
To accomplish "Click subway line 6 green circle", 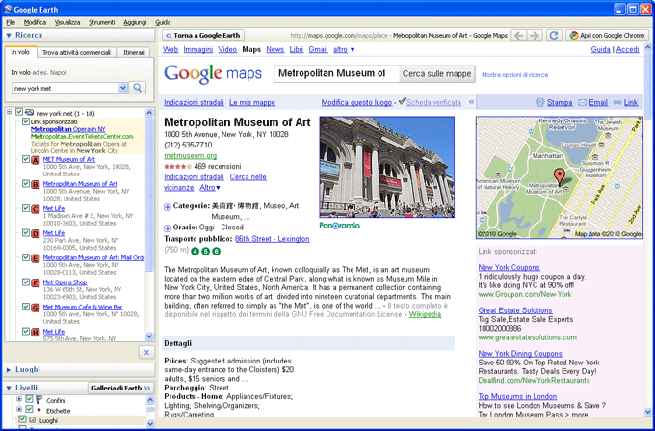I will click(x=216, y=251).
